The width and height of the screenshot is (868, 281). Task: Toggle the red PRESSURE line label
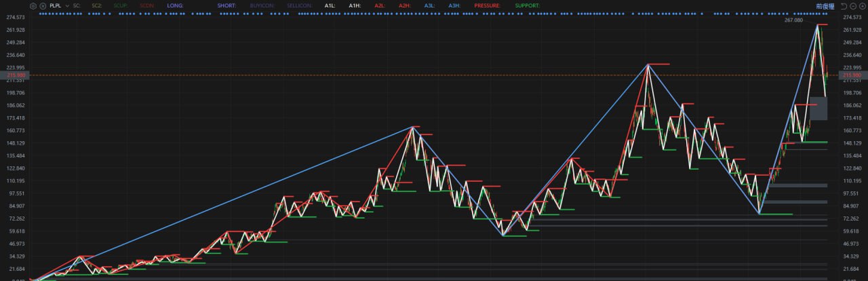[x=487, y=5]
